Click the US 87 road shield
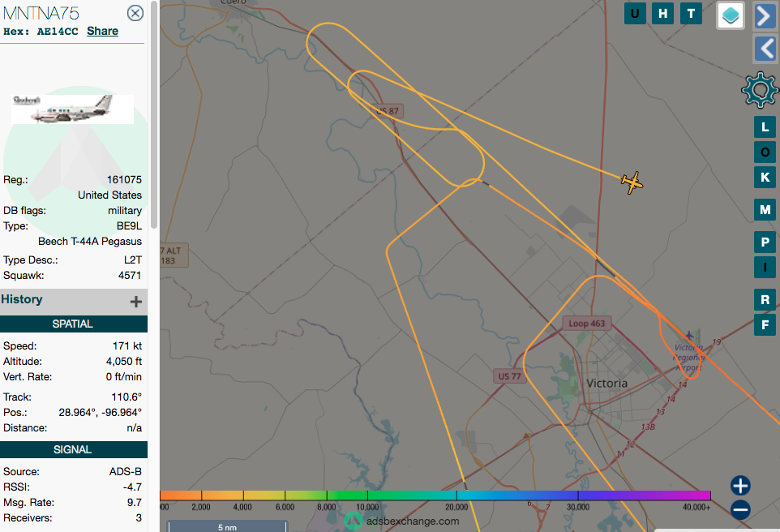 [388, 111]
